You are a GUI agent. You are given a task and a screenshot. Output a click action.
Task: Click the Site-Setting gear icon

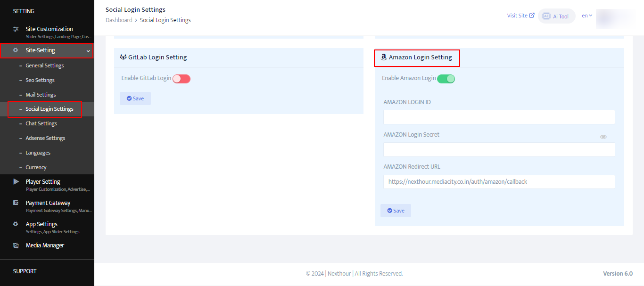pyautogui.click(x=16, y=50)
